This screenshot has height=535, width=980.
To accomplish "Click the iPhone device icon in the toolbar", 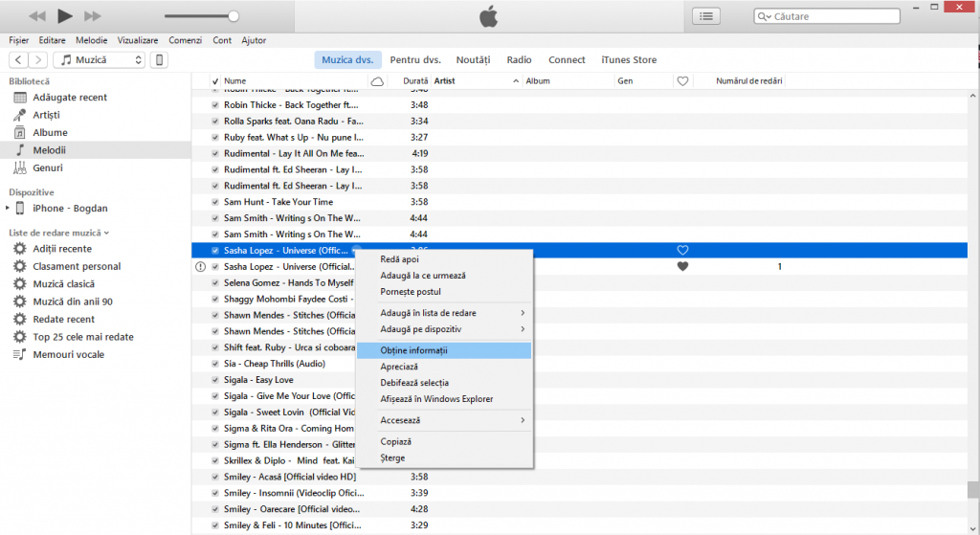I will coord(160,60).
